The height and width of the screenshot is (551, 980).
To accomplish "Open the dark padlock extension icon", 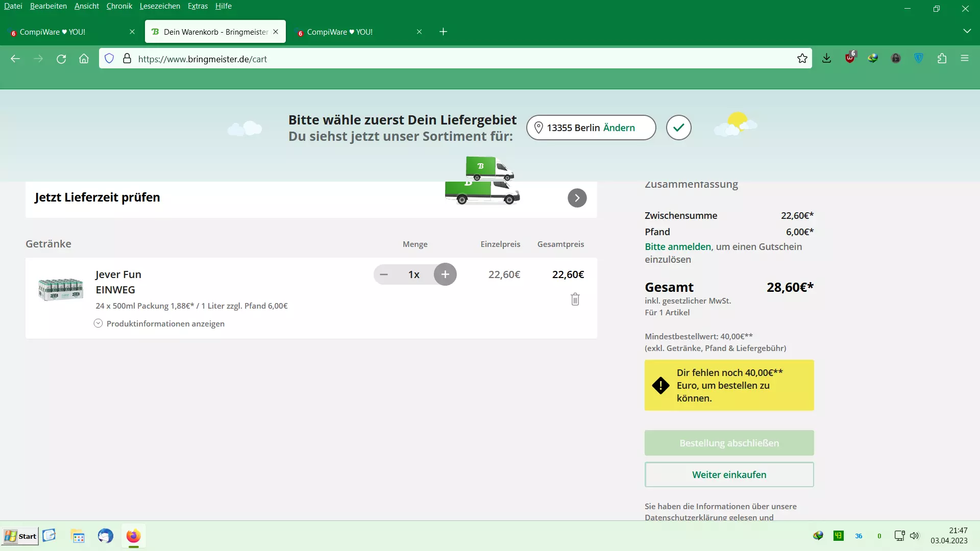I will (896, 59).
